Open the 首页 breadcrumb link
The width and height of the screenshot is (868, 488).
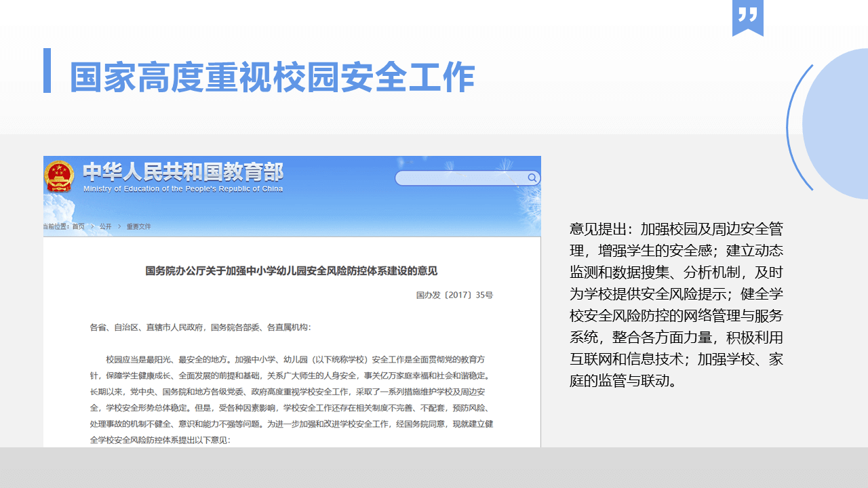pos(78,226)
